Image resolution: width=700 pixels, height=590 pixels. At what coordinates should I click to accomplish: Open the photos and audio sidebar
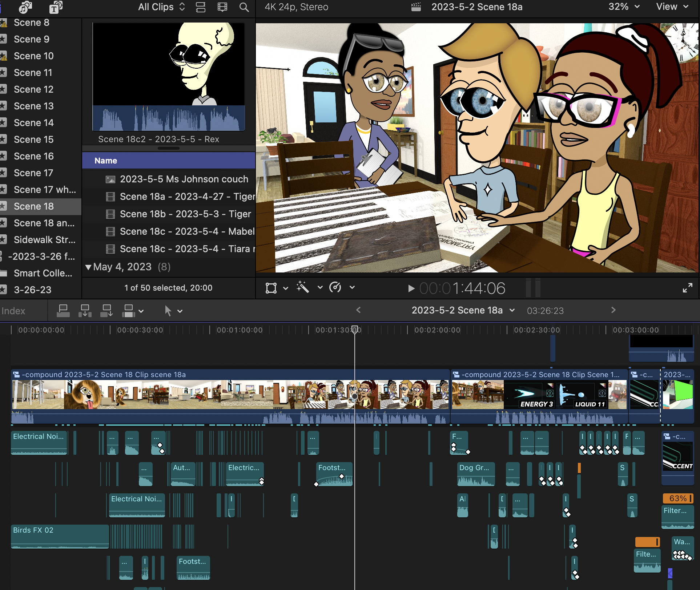pos(25,7)
